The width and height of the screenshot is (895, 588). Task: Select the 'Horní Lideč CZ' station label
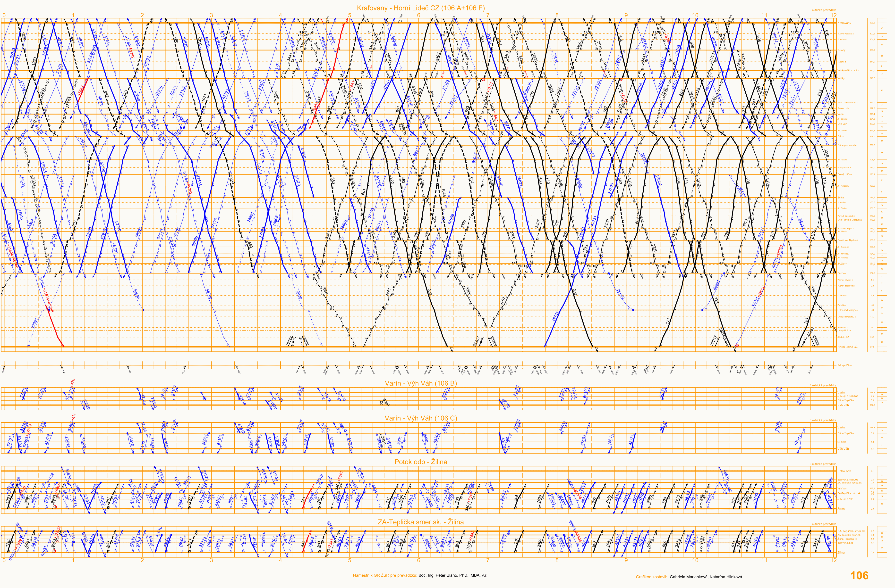click(x=848, y=347)
